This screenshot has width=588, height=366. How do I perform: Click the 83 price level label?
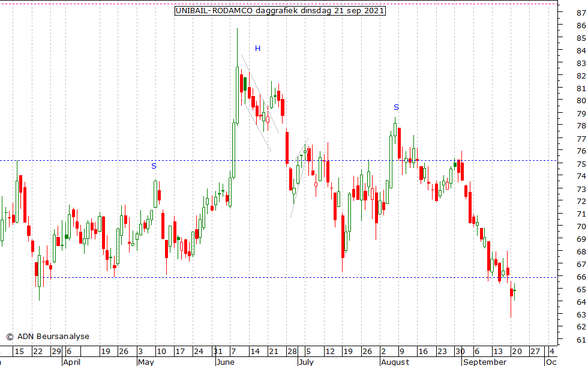tap(581, 64)
